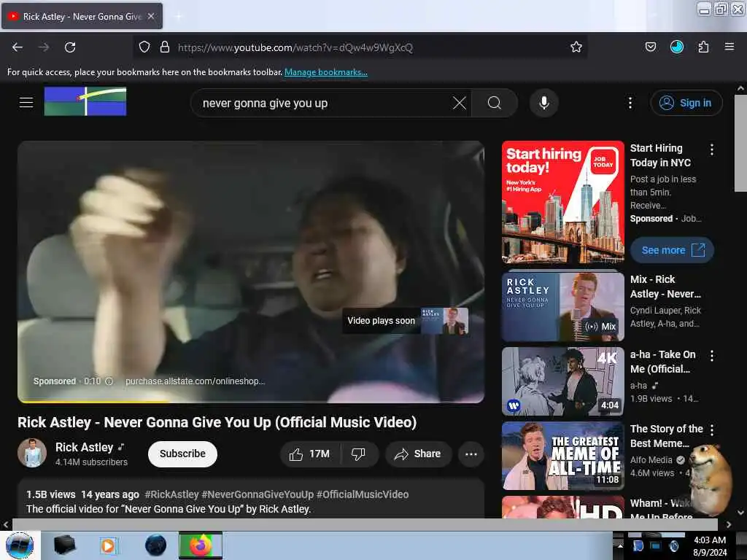Image resolution: width=747 pixels, height=560 pixels.
Task: Click See more on the sponsored ad
Action: 672,250
